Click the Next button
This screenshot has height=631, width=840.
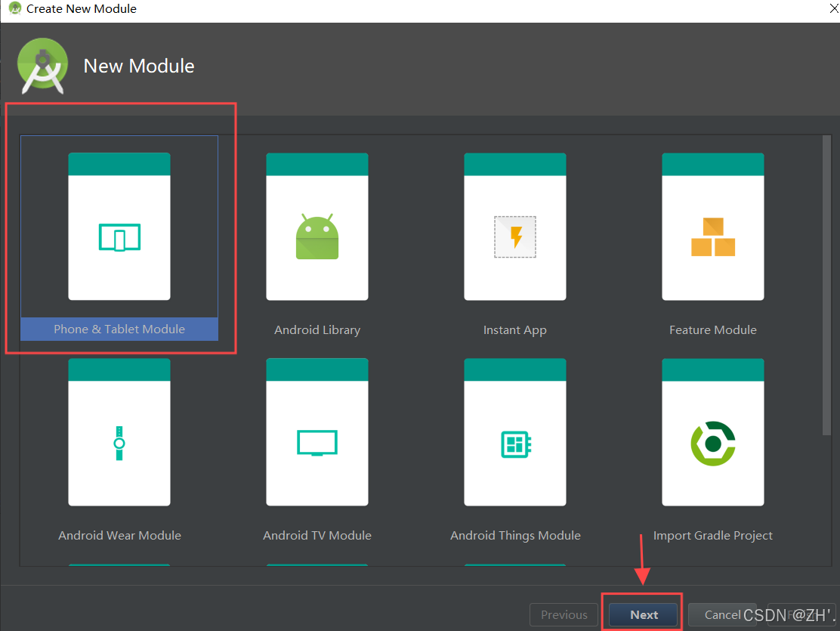coord(644,615)
